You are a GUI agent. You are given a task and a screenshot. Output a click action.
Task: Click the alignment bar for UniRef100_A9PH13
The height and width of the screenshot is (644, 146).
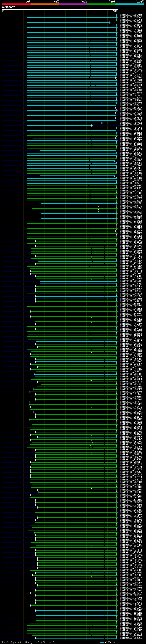[65, 123]
